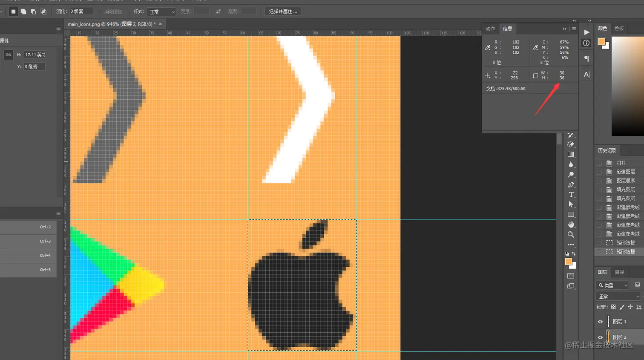
Task: Select the 历史记录 History panel tab
Action: (607, 150)
